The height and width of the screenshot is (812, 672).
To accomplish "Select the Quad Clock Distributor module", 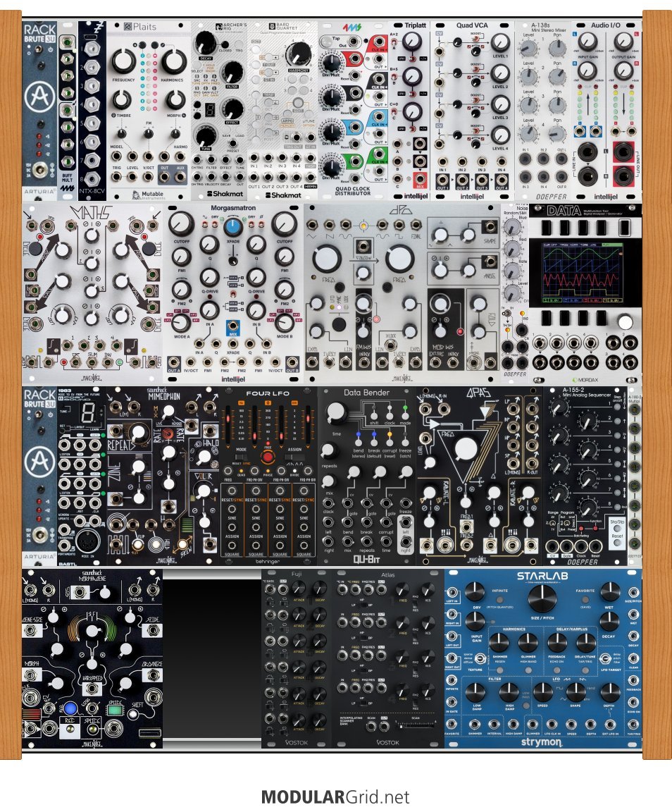I will pyautogui.click(x=354, y=111).
